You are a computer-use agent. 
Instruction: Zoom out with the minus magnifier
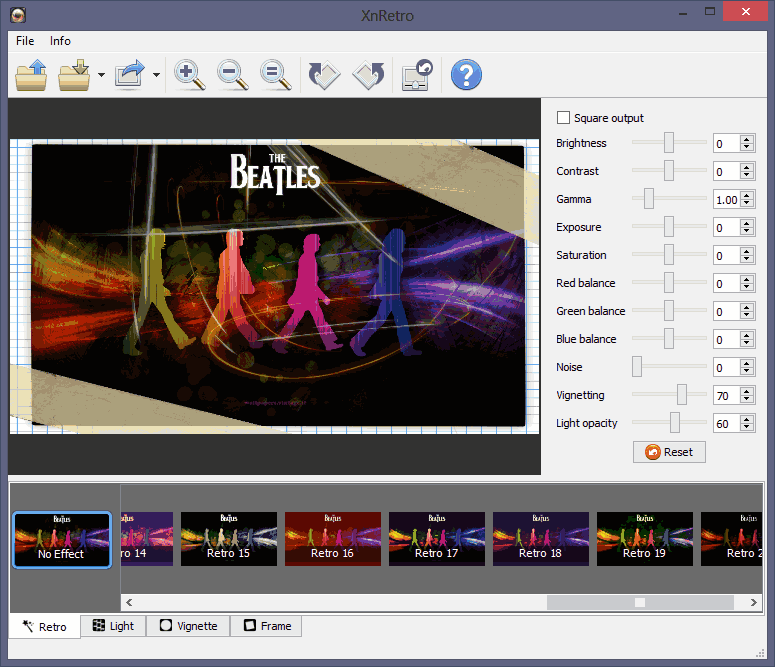click(x=232, y=75)
